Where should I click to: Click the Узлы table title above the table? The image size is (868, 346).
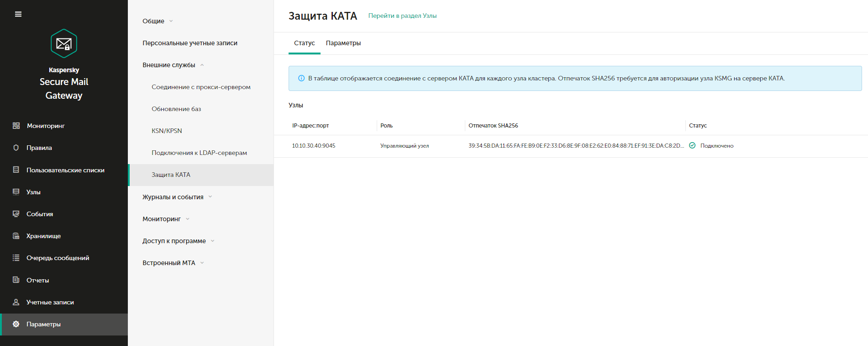pyautogui.click(x=296, y=105)
